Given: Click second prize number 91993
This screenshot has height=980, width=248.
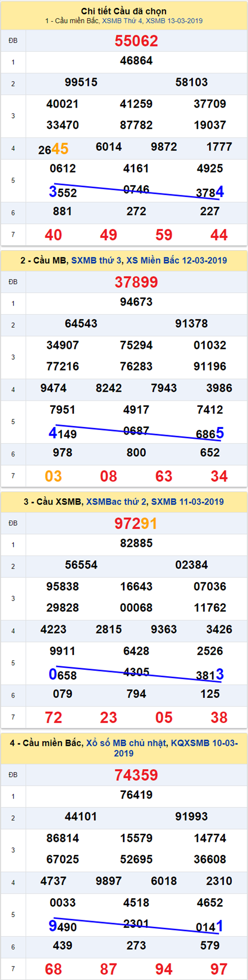Looking at the screenshot, I should (192, 817).
